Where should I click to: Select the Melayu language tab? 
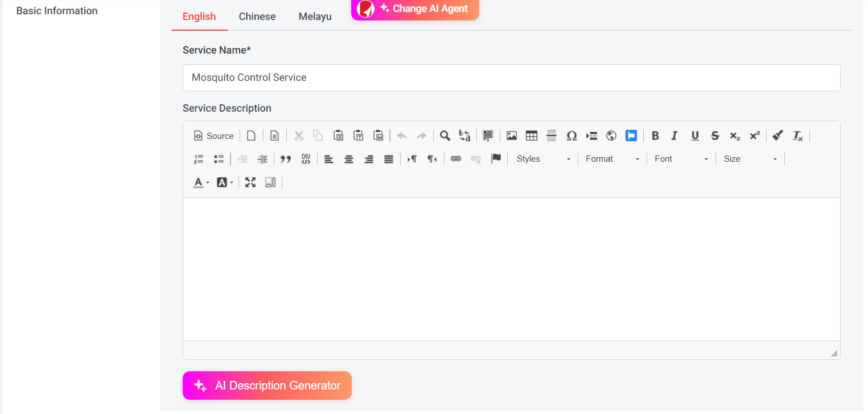point(315,17)
